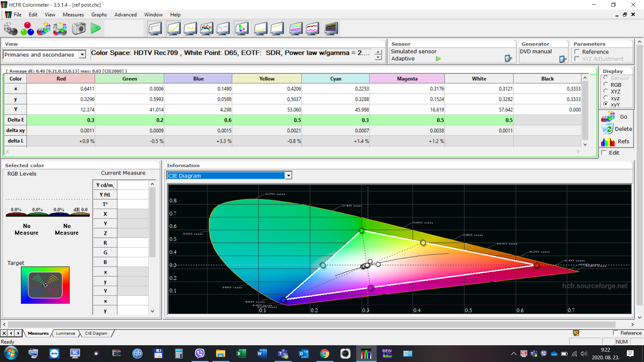Click the red green blue primaries measure icon
Viewport: 644px width, 362px height.
[x=27, y=28]
